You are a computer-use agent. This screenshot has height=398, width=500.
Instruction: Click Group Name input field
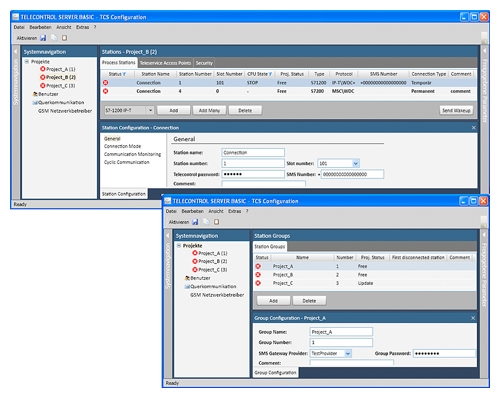[x=341, y=332]
